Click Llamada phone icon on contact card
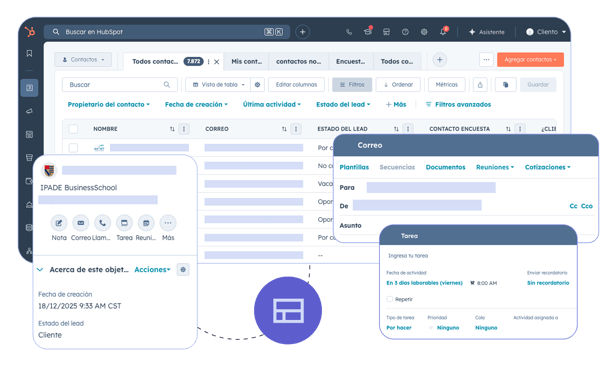The image size is (616, 366). [x=102, y=223]
